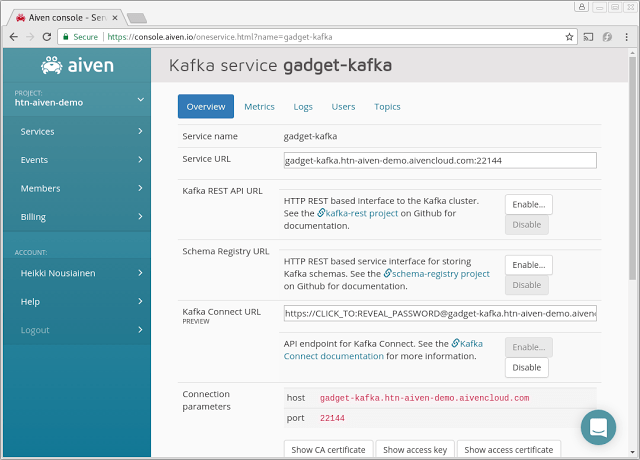Viewport: 640px width, 460px height.
Task: Click Logout chevron in sidebar
Action: point(140,329)
